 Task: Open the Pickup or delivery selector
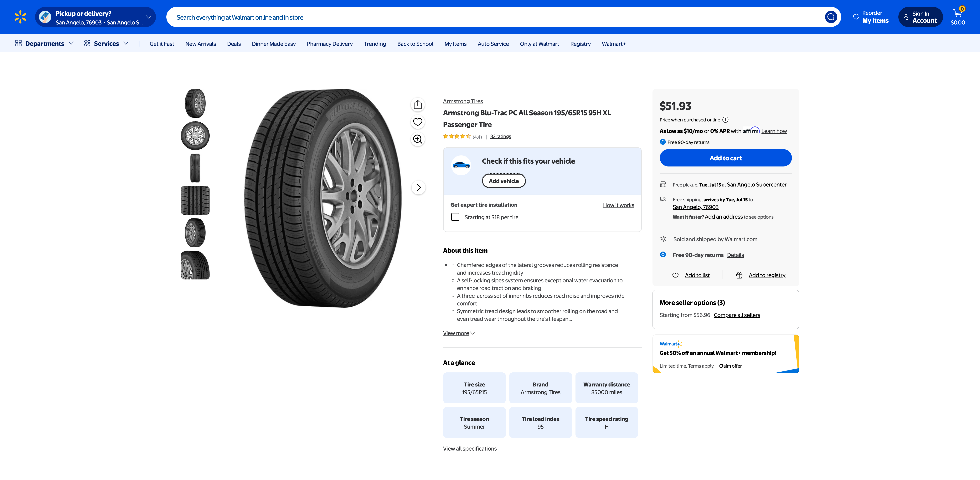[x=95, y=17]
